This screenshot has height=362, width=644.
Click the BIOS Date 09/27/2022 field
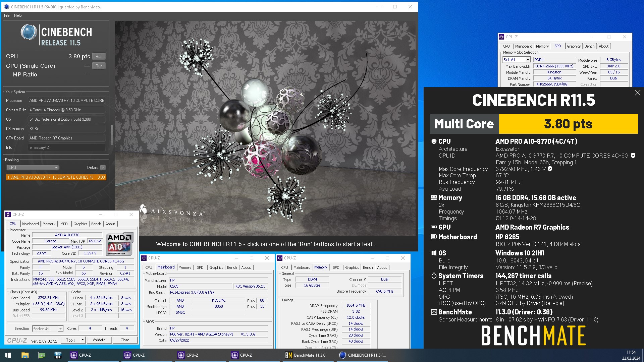pos(218,340)
